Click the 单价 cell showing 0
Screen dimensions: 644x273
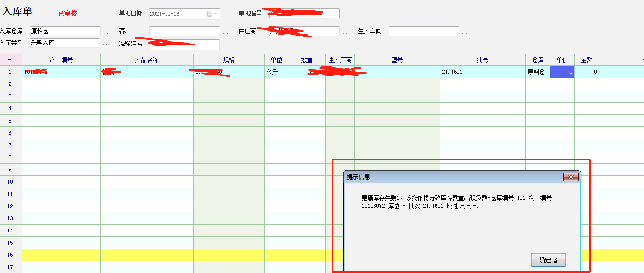(x=561, y=72)
